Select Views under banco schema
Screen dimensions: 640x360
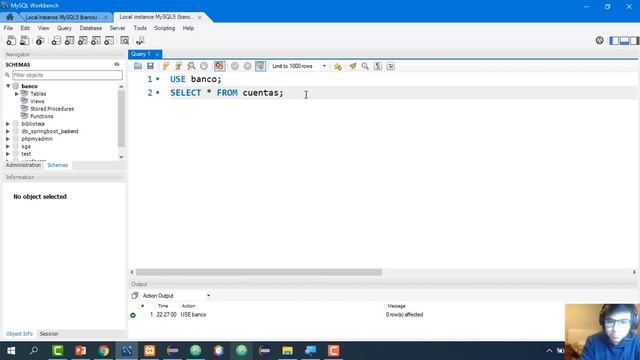37,101
